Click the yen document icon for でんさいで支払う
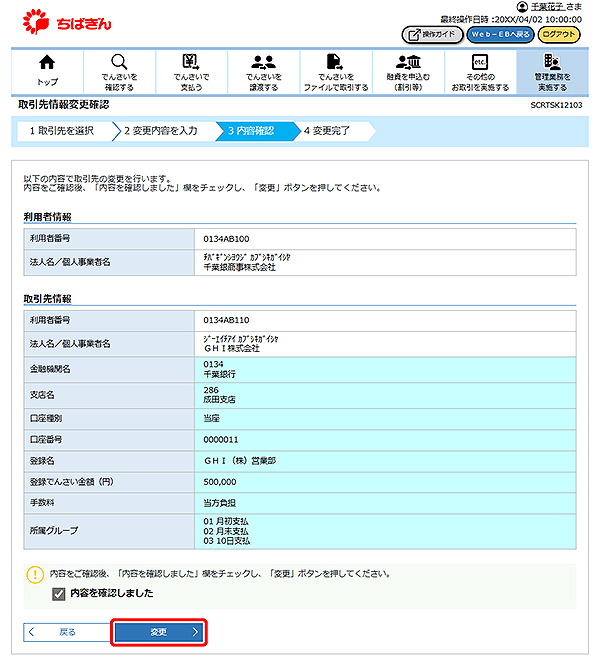The height and width of the screenshot is (666, 600). 191,62
